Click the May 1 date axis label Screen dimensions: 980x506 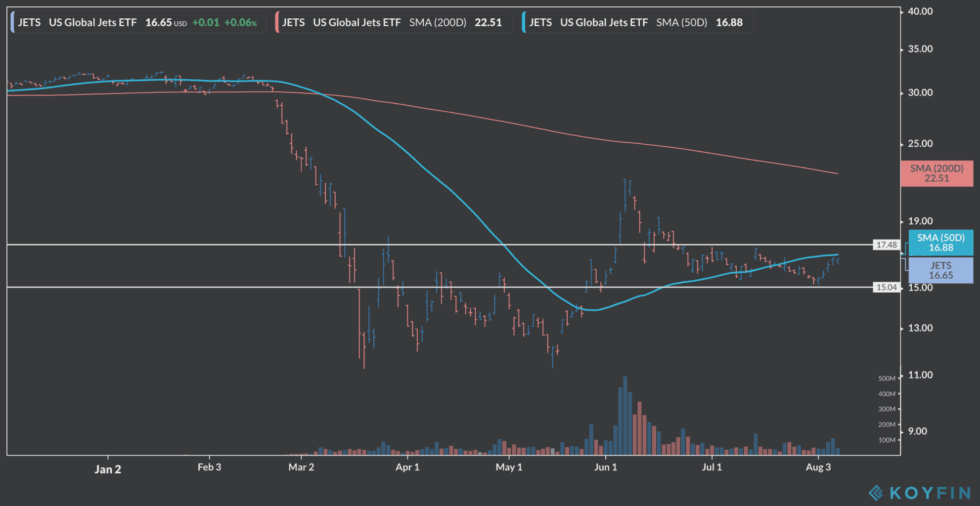click(509, 467)
